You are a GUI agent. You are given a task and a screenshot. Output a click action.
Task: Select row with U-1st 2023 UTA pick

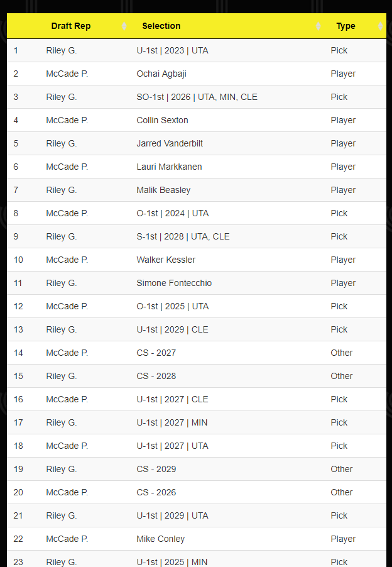[197, 51]
